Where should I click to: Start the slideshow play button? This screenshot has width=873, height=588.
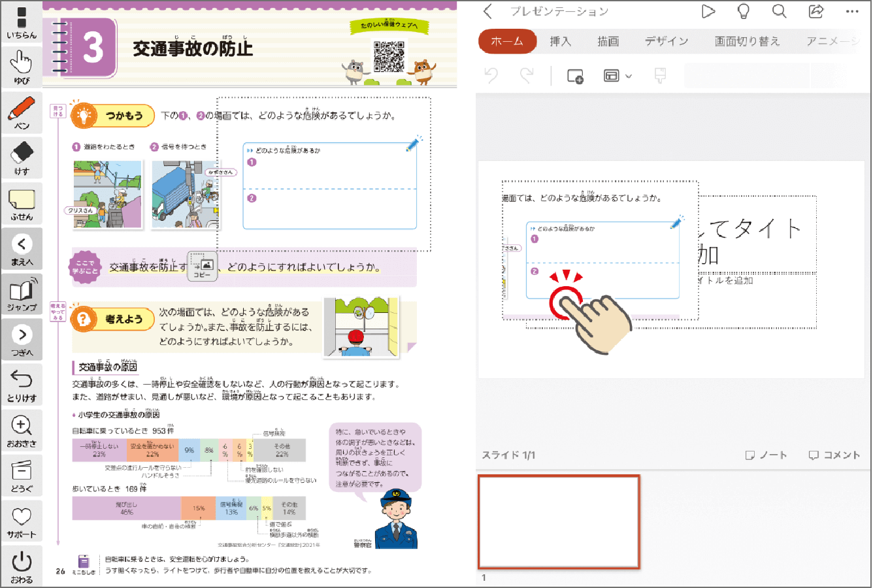708,11
